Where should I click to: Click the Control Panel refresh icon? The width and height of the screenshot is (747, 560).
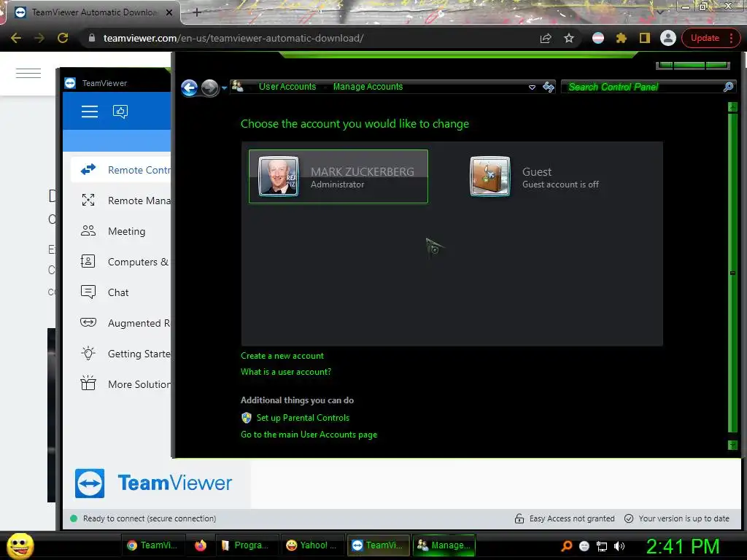tap(549, 87)
